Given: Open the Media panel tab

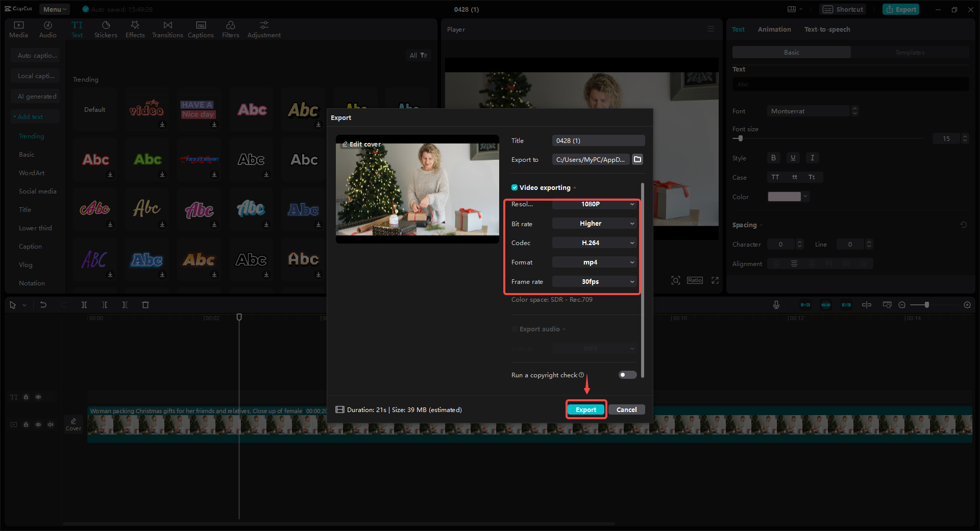Looking at the screenshot, I should [18, 30].
